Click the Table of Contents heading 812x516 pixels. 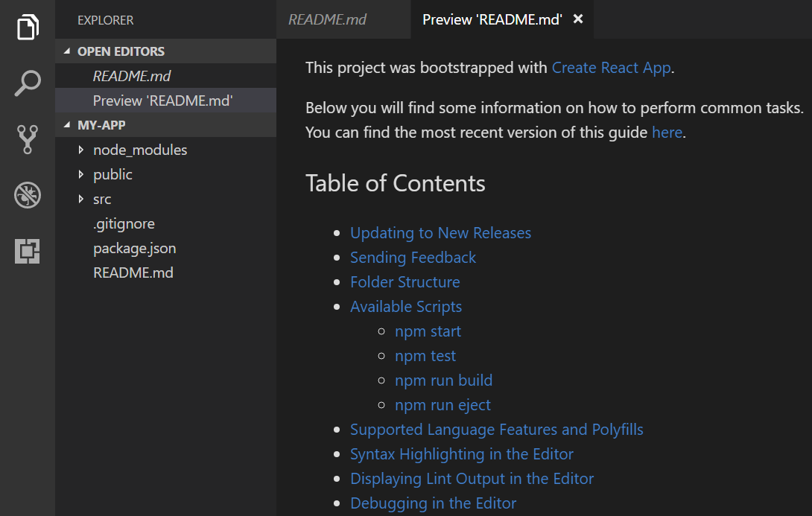395,183
